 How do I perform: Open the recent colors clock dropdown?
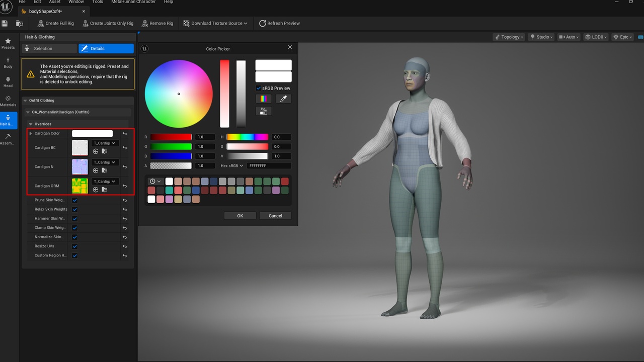coord(155,182)
